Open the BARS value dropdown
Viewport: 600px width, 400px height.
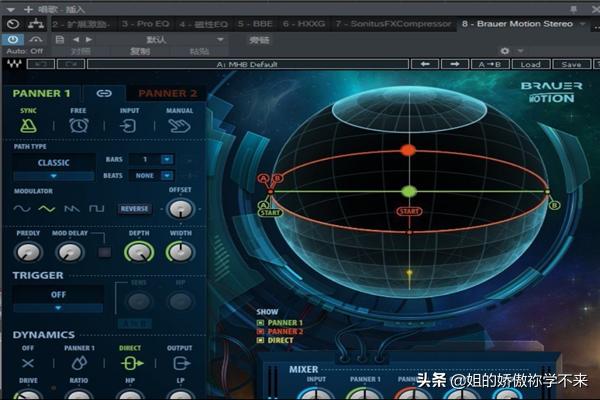click(x=167, y=159)
